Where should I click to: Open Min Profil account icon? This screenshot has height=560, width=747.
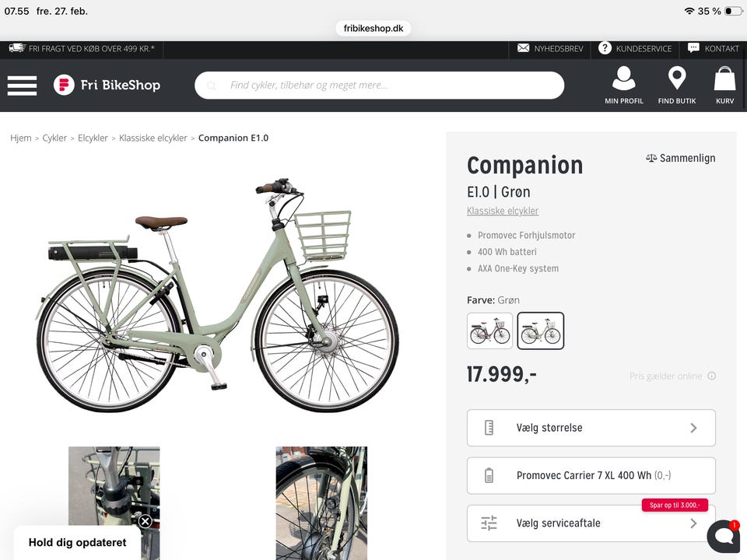623,85
